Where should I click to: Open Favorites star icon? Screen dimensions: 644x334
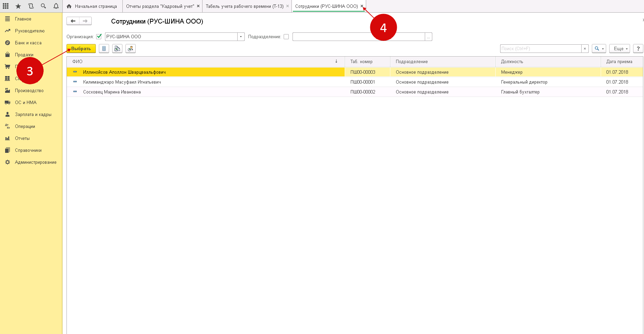coord(18,6)
